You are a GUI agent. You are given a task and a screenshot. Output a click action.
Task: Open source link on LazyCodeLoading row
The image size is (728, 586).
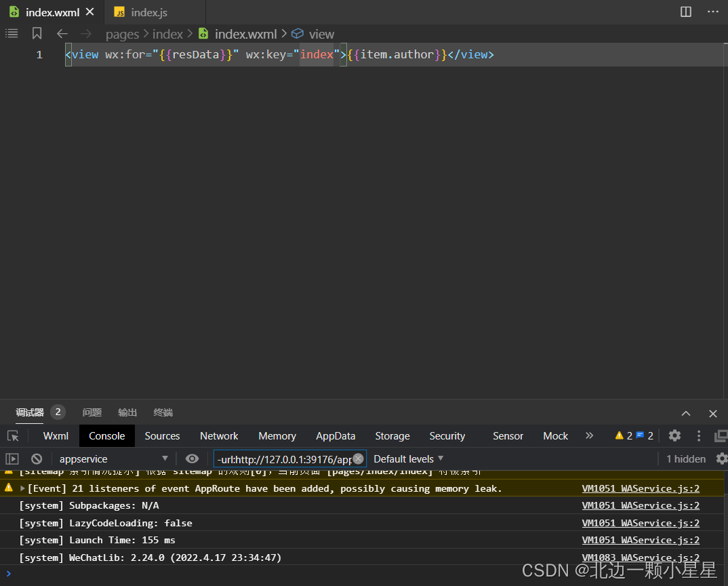641,524
